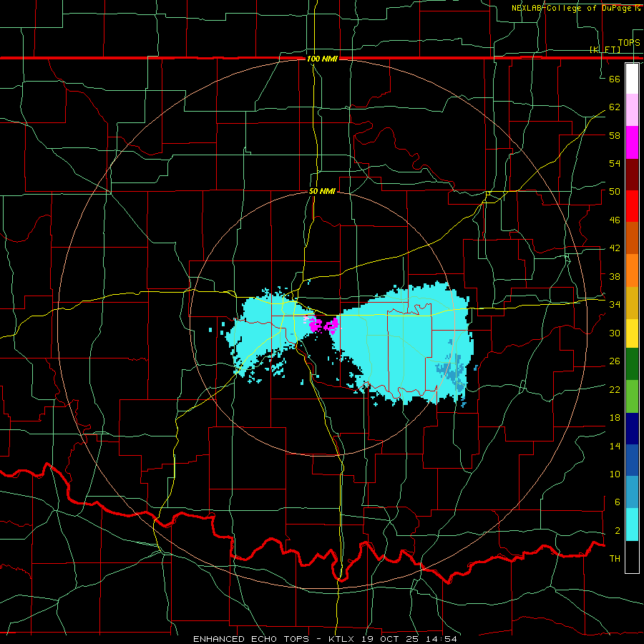This screenshot has height=644, width=644.
Task: Click the navy blue legend color swatch
Action: (x=632, y=429)
